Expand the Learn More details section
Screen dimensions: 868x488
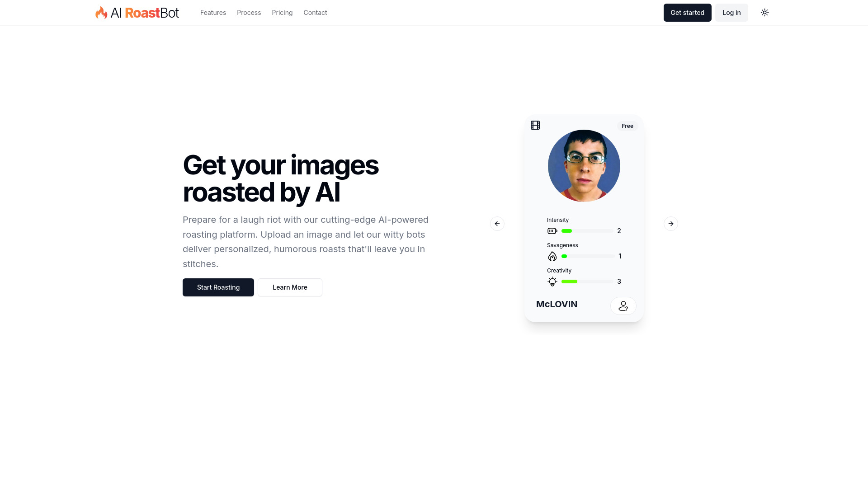coord(290,287)
